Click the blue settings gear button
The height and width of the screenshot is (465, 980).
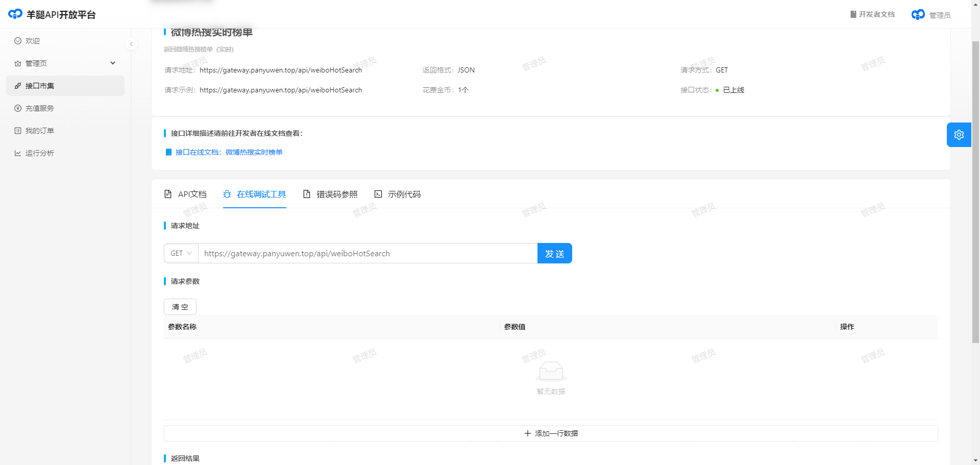[959, 135]
